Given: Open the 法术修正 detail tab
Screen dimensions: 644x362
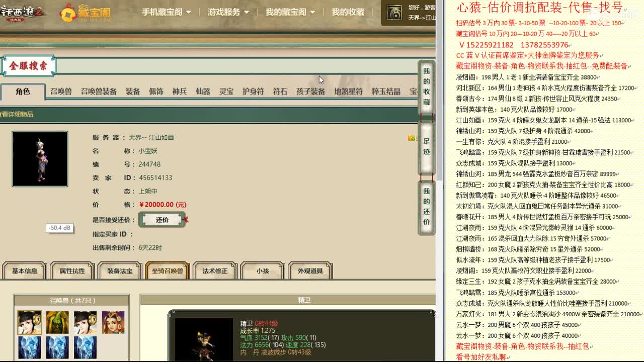Looking at the screenshot, I should [215, 271].
